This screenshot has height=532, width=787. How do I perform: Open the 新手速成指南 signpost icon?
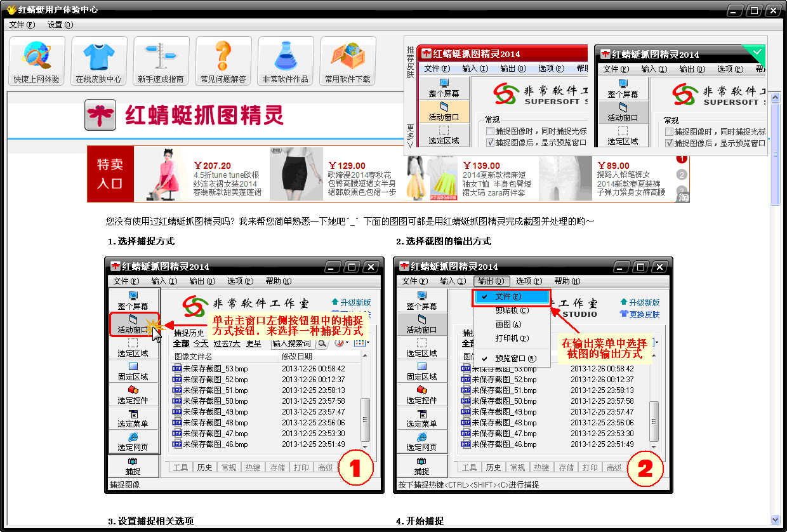click(x=161, y=60)
